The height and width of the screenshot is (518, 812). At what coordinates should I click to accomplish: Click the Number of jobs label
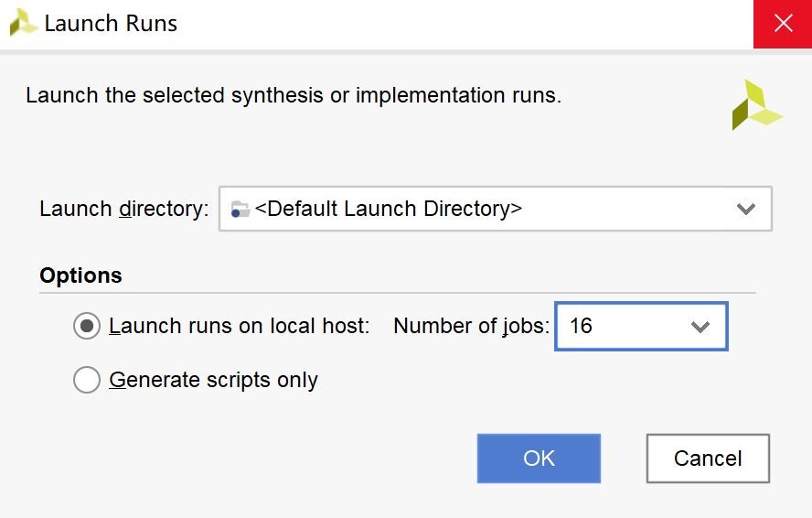471,326
